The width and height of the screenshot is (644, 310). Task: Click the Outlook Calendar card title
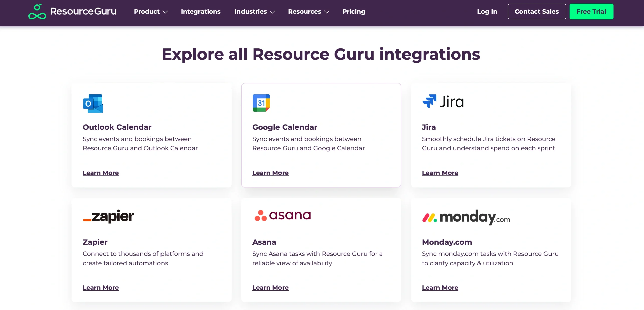pos(117,127)
